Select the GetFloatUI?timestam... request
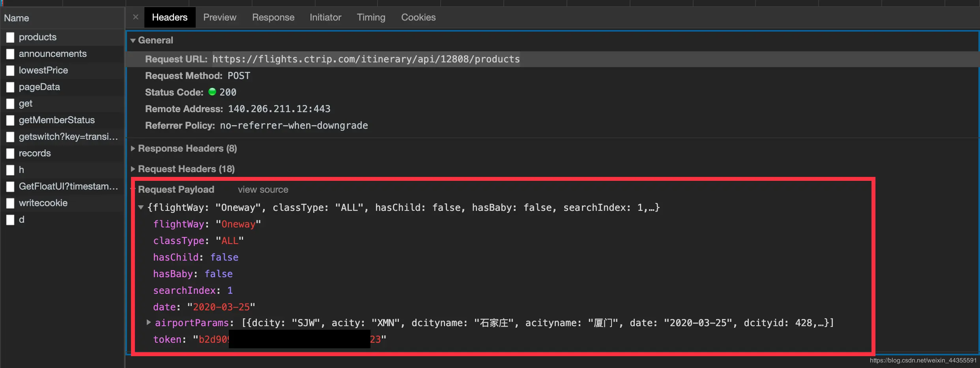Image resolution: width=980 pixels, height=368 pixels. click(62, 186)
